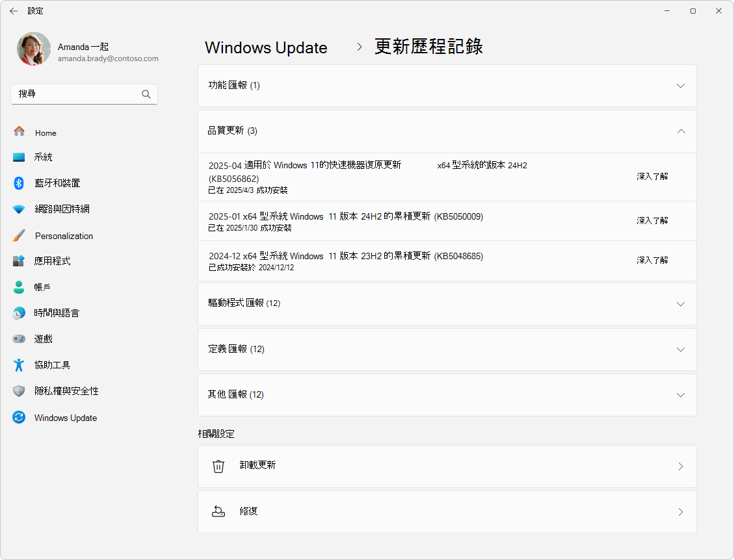Click 已在 2025/4/3 成功安裝 status text
This screenshot has width=734, height=560.
tap(248, 190)
